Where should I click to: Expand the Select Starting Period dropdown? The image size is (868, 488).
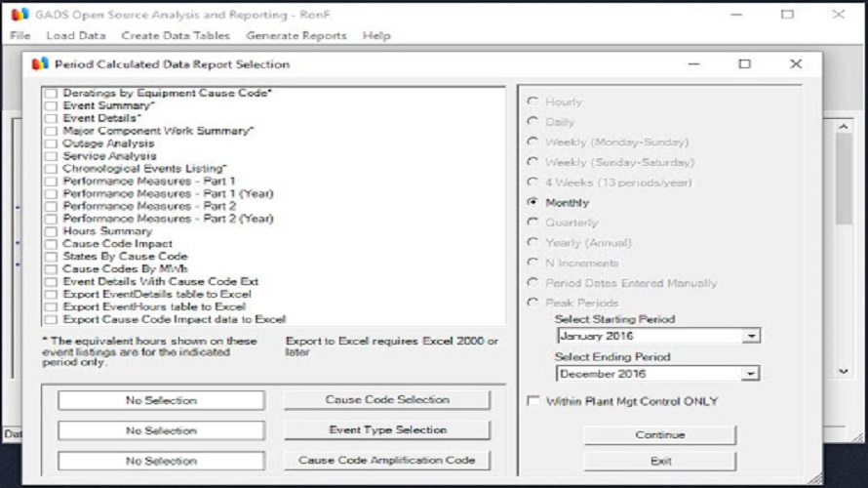point(750,337)
